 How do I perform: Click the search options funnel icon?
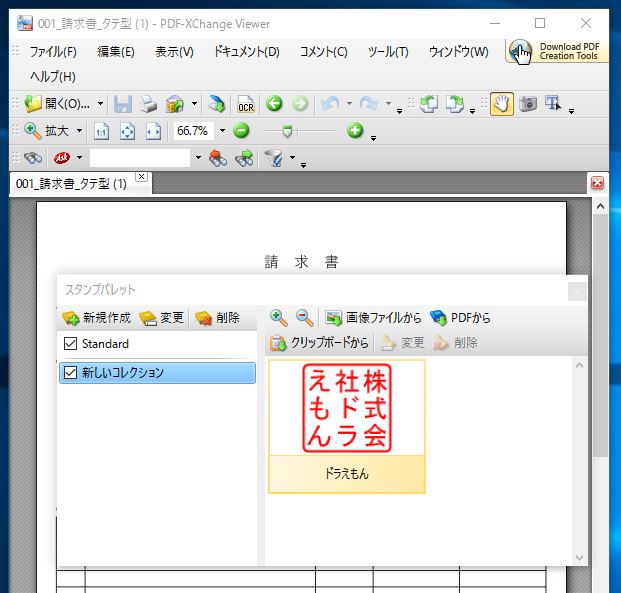[274, 158]
